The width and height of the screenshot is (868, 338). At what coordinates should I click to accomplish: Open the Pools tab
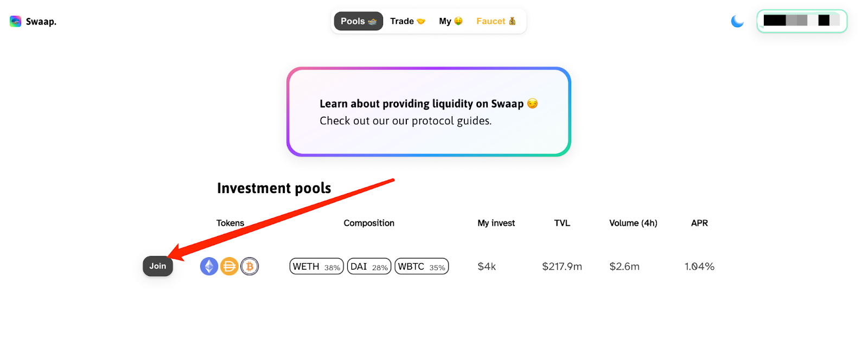click(x=359, y=21)
